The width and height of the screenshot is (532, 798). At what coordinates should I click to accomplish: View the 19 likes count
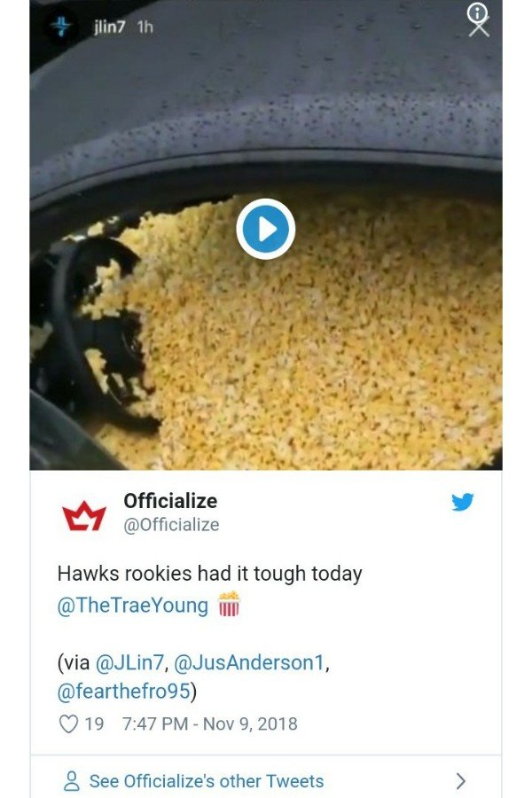[x=94, y=724]
